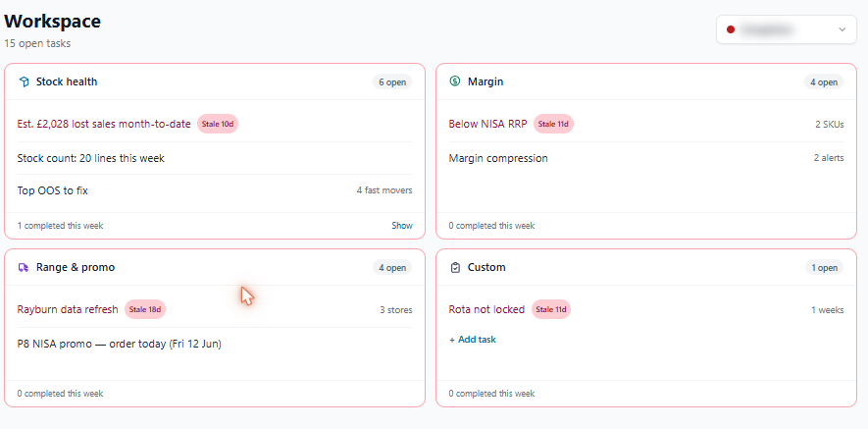Open the Margin compression task
This screenshot has width=868, height=429.
[x=498, y=158]
